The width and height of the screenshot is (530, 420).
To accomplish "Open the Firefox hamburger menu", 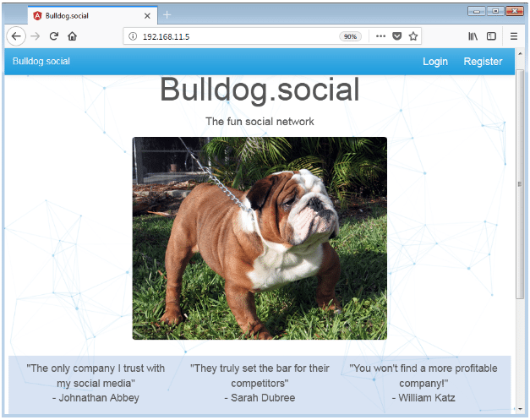I will tap(514, 36).
